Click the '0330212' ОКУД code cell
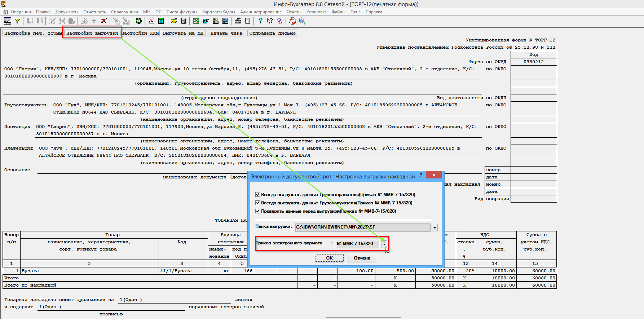The image size is (644, 319). point(534,62)
